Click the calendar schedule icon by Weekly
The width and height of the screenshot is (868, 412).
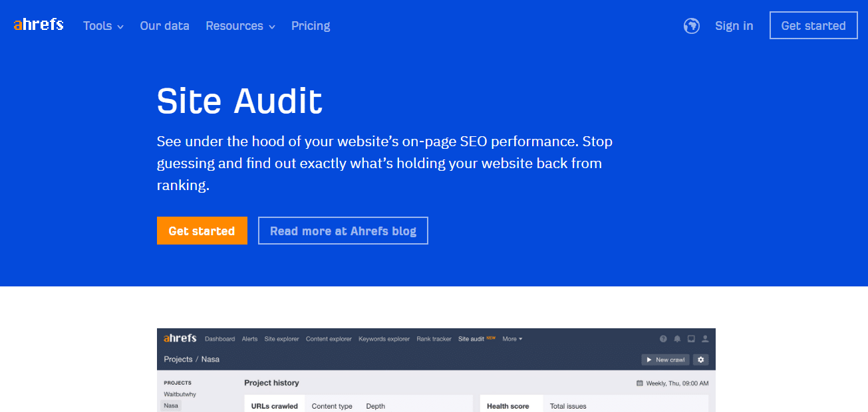pos(640,383)
